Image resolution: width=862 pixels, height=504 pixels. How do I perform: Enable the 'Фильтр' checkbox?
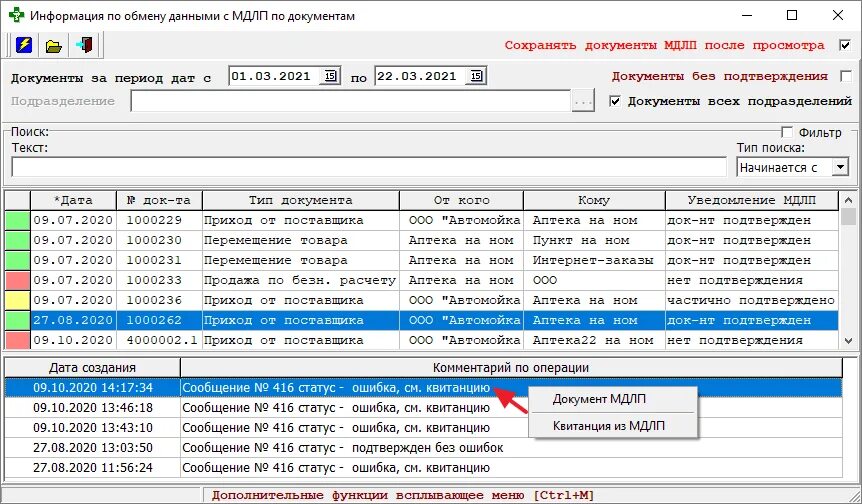[787, 132]
